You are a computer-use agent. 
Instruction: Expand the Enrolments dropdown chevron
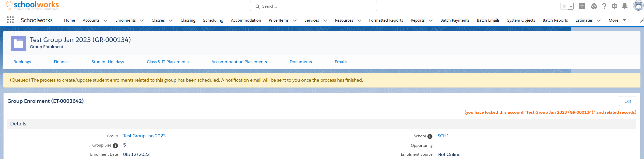pos(142,20)
